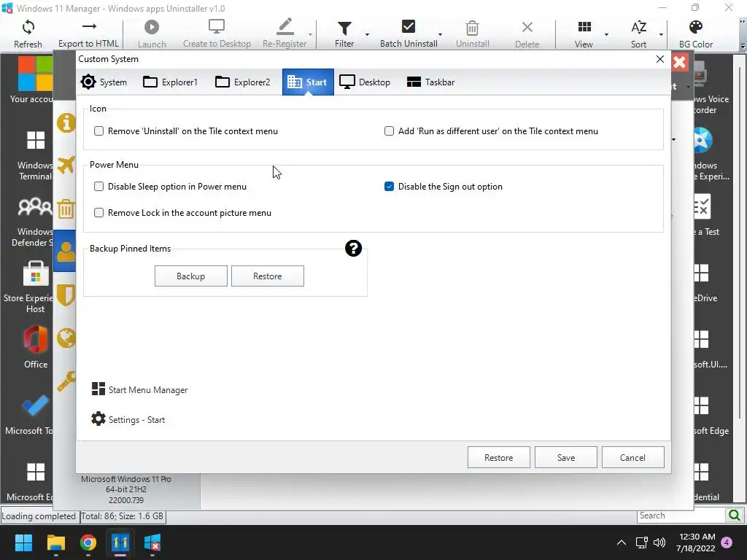Open the Windows Start button on taskbar
Image resolution: width=747 pixels, height=560 pixels.
(23, 542)
